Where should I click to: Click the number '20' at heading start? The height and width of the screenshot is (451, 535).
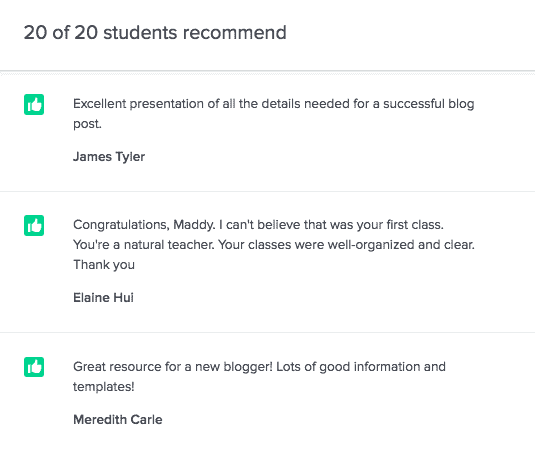(35, 33)
